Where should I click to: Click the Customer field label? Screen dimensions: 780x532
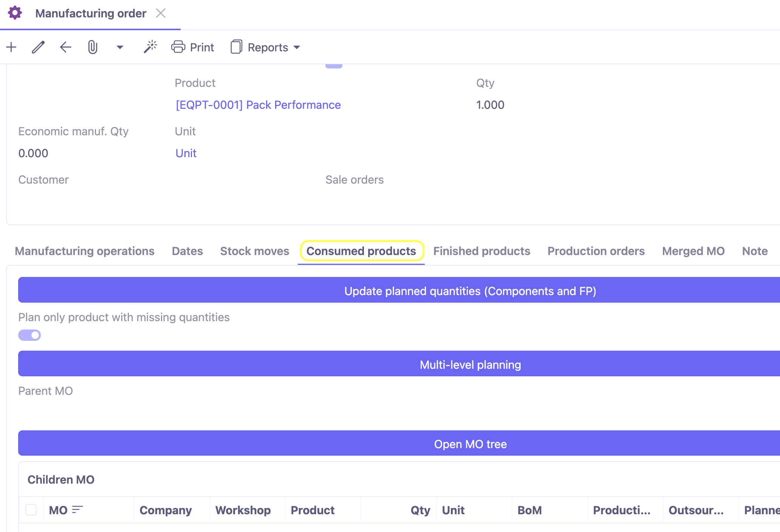point(43,179)
